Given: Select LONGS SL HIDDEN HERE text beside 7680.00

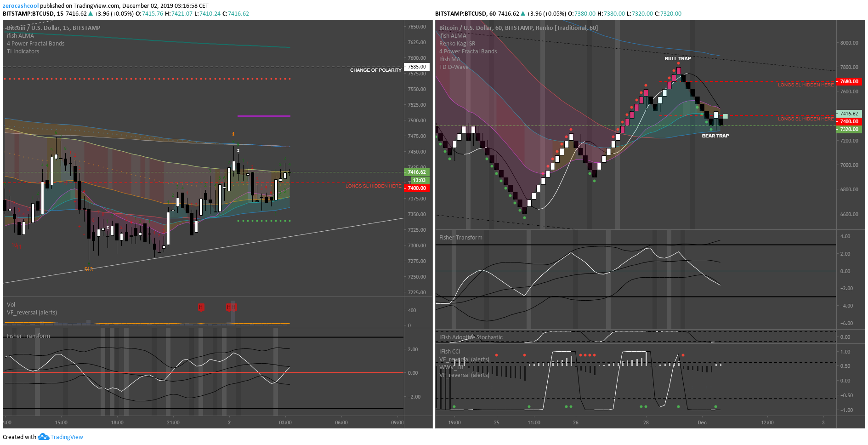Looking at the screenshot, I should pyautogui.click(x=806, y=85).
